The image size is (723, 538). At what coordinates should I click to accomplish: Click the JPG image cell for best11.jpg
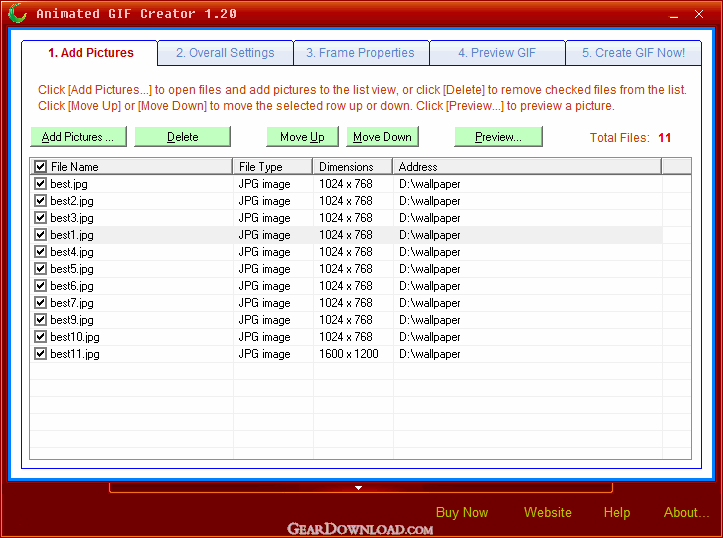click(264, 354)
